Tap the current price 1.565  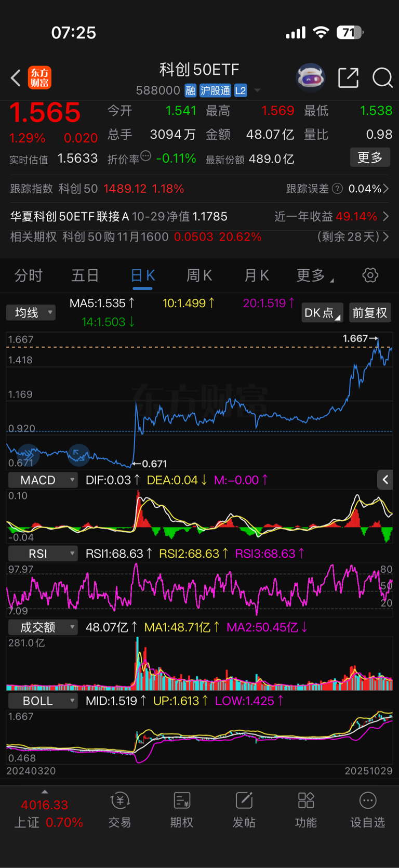[x=45, y=113]
